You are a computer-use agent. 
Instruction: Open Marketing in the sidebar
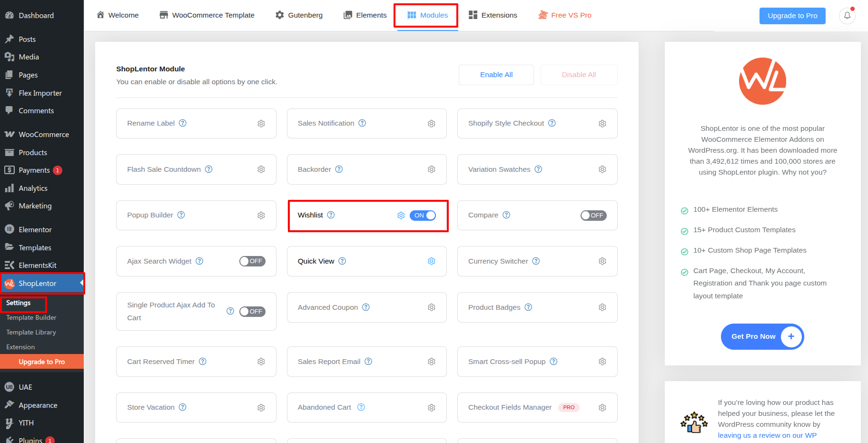tap(42, 206)
